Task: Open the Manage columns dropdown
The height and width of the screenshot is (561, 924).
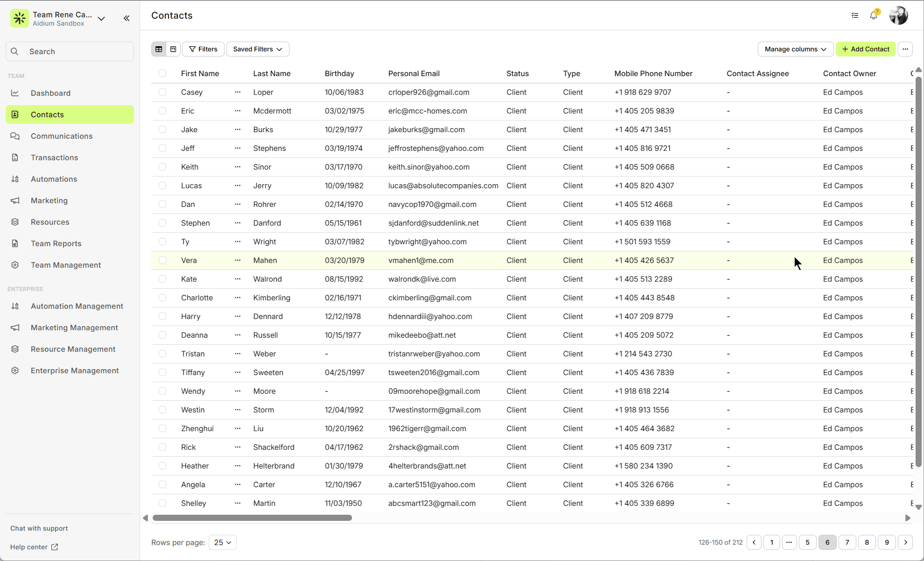Action: coord(795,49)
